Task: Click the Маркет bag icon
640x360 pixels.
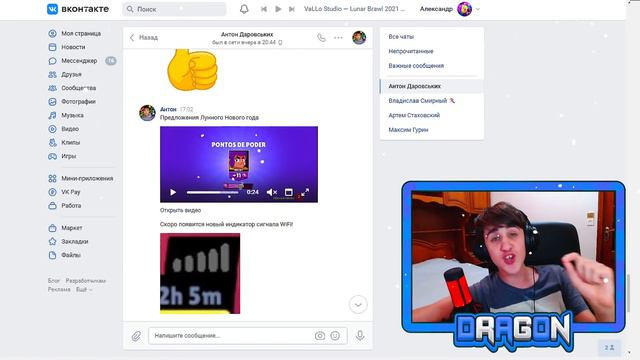Action: (52, 228)
